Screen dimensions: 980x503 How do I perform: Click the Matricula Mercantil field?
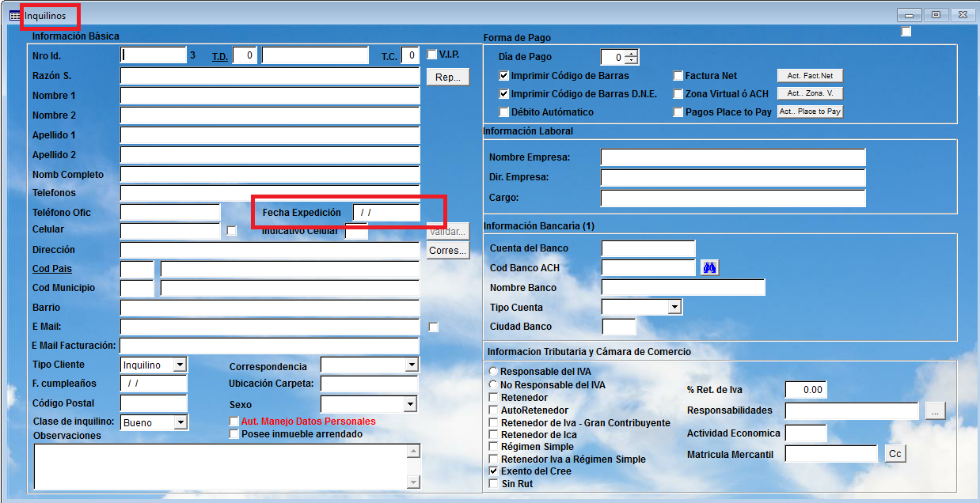(832, 454)
